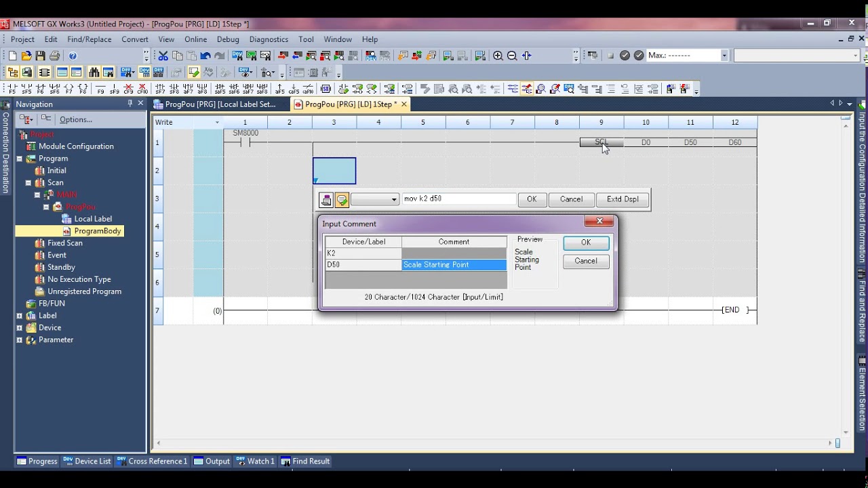Click Cancel in the Input Comment dialog
The height and width of the screenshot is (488, 868).
[x=586, y=261]
